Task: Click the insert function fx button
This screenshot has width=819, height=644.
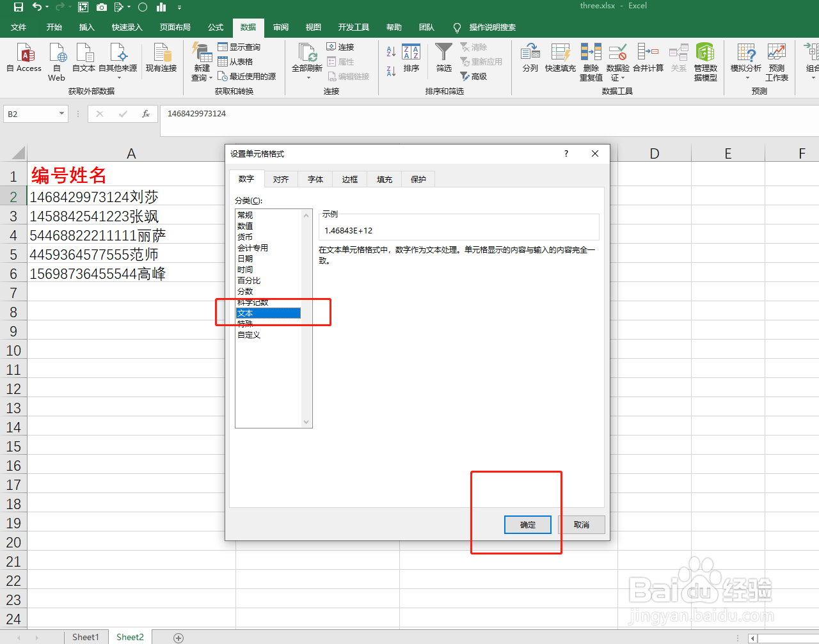Action: (146, 114)
